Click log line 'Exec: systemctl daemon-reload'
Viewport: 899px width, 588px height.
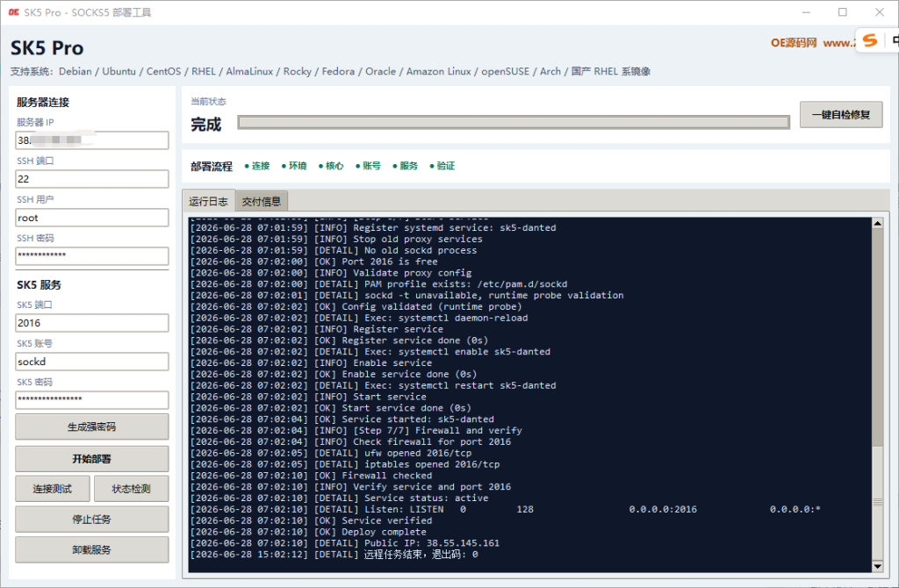(446, 318)
